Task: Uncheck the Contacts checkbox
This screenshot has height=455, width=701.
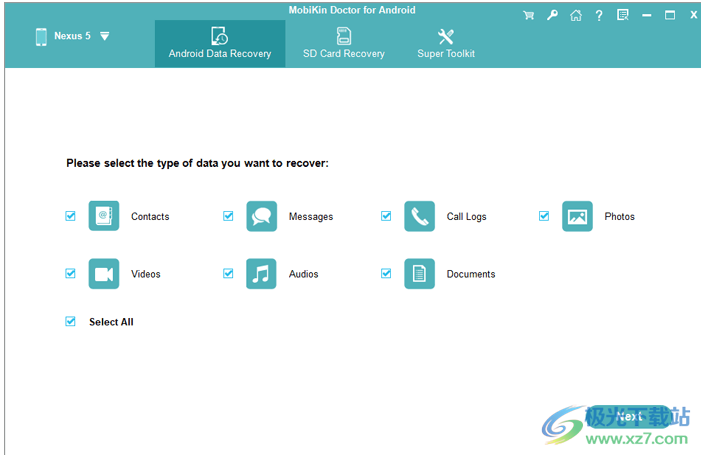Action: tap(71, 216)
